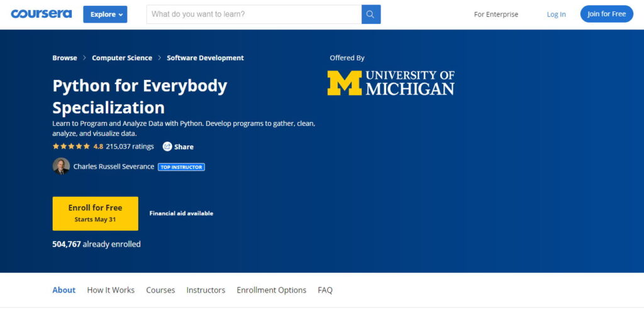Click Enroll for Free button

click(96, 213)
